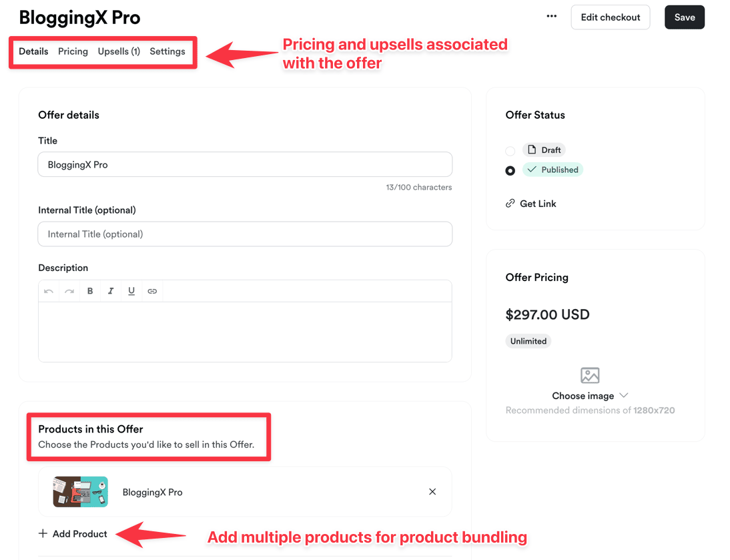730x560 pixels.
Task: Remove BloggingX Pro product with the X icon
Action: click(432, 492)
